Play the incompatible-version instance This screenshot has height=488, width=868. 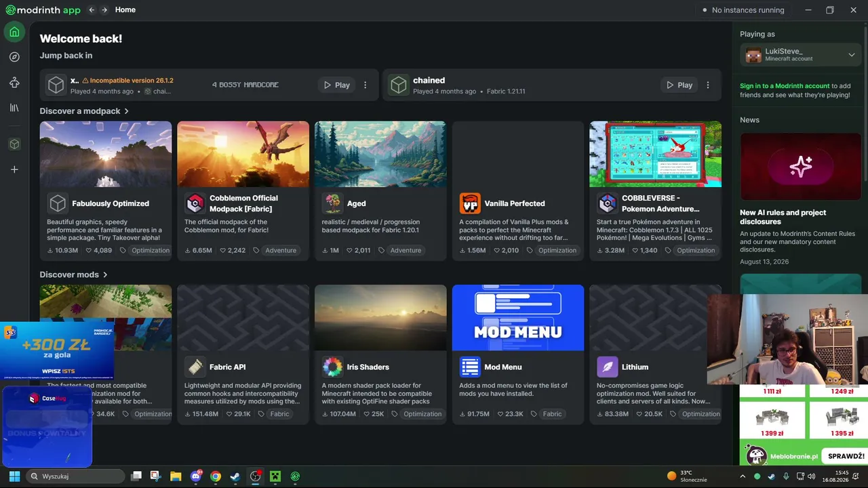(336, 85)
